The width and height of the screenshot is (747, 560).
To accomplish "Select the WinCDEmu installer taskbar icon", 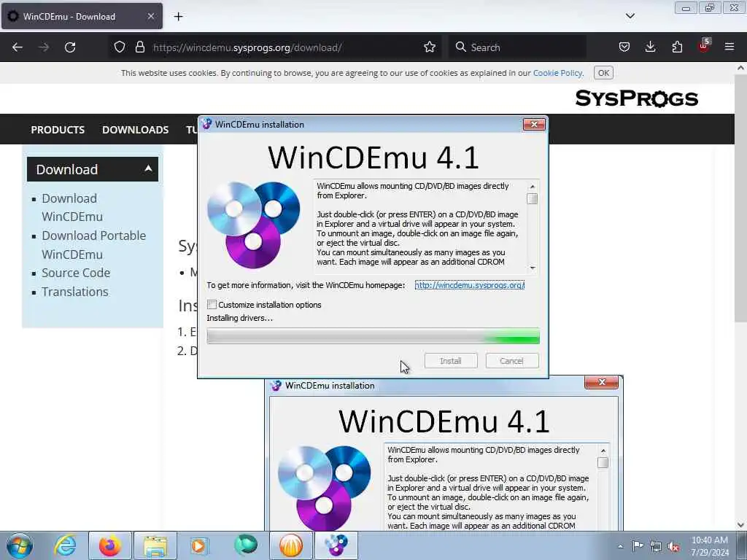I will coord(336,545).
